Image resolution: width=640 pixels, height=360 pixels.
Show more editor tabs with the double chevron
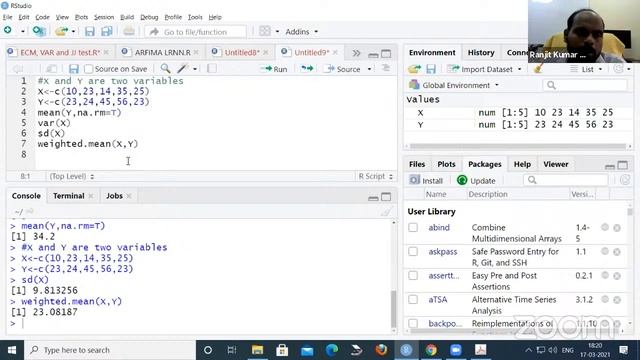[356, 53]
